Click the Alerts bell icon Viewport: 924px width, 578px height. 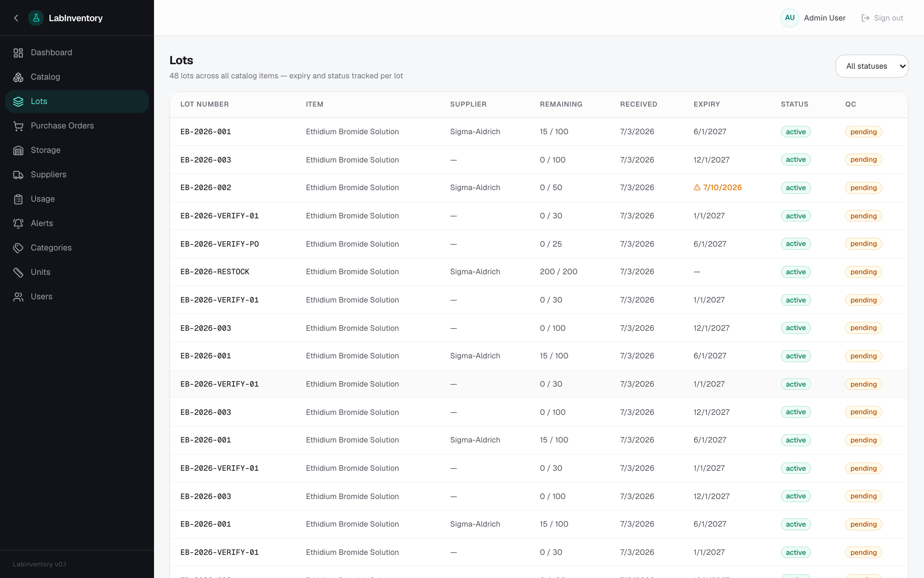point(18,223)
